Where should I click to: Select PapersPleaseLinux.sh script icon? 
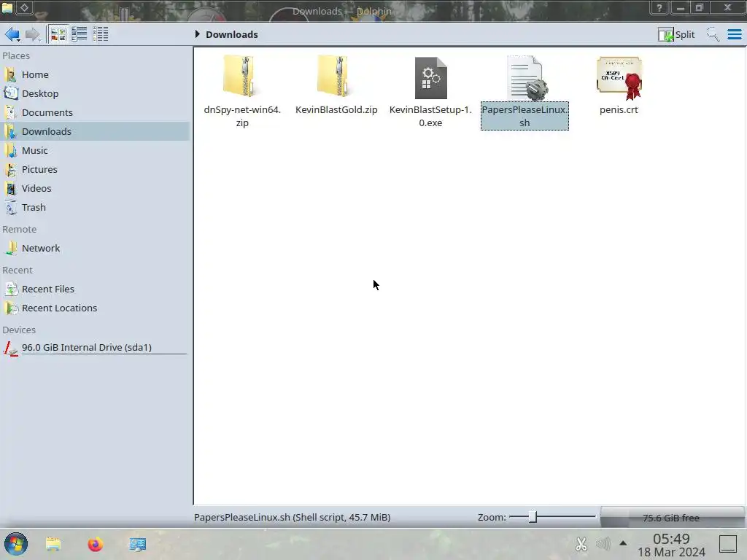(527, 78)
